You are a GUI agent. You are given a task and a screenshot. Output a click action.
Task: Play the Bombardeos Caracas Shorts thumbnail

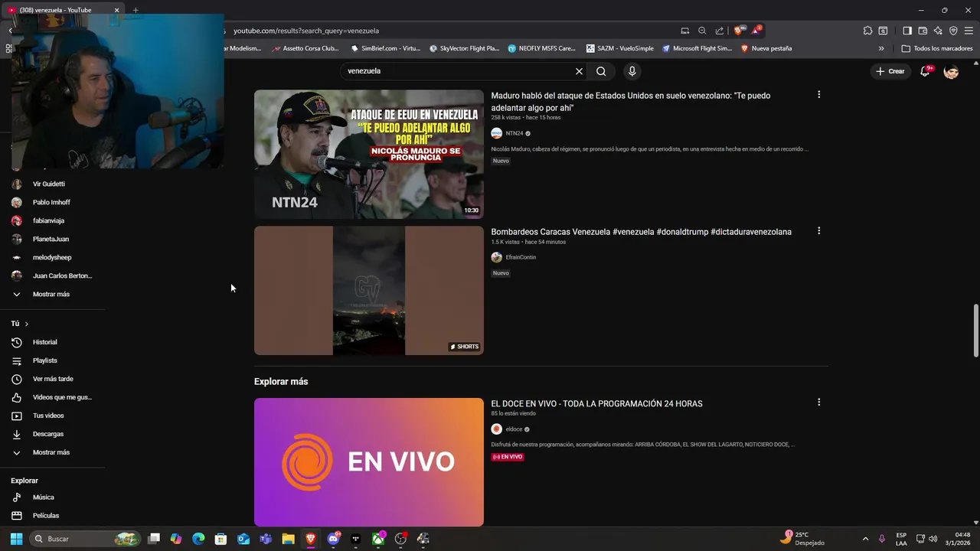[369, 290]
